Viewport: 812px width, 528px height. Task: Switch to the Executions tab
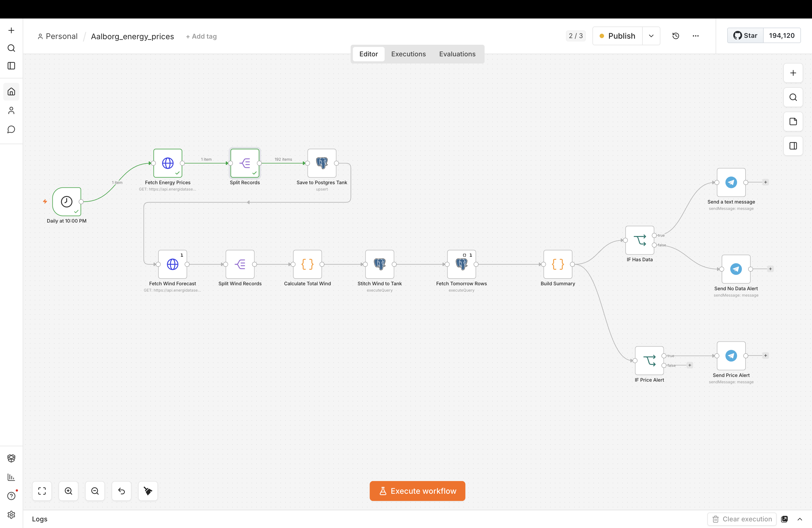click(x=408, y=54)
